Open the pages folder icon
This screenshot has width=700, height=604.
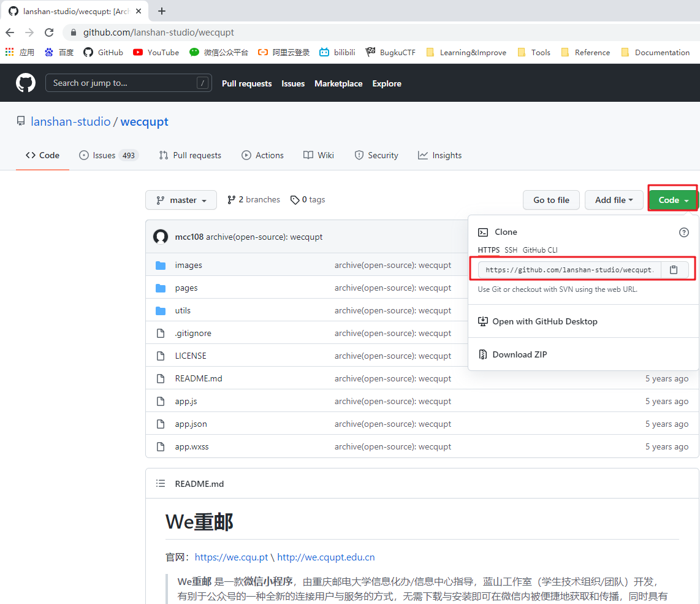tap(161, 288)
